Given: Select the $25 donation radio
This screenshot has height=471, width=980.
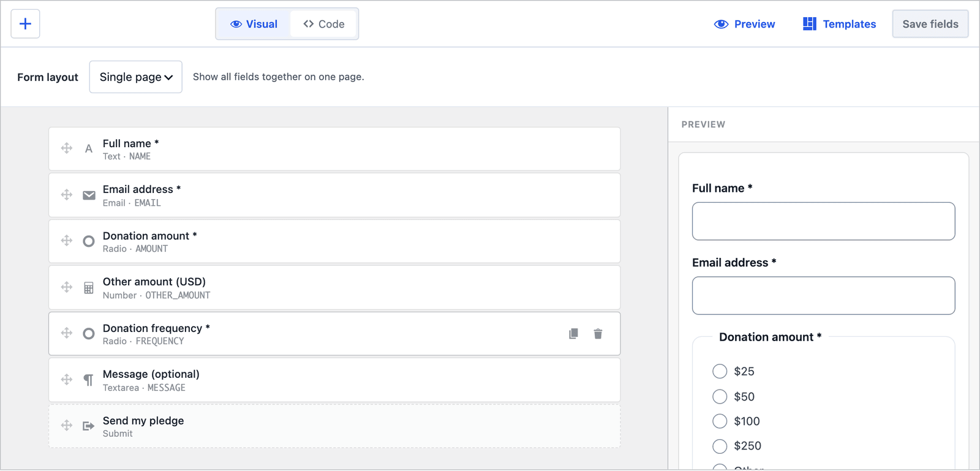Looking at the screenshot, I should tap(720, 371).
